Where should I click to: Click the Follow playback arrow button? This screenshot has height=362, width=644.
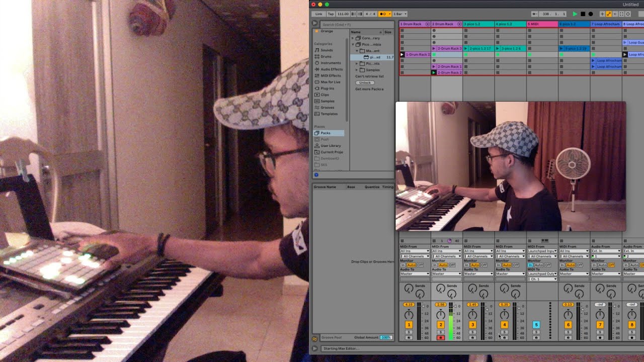pos(534,14)
